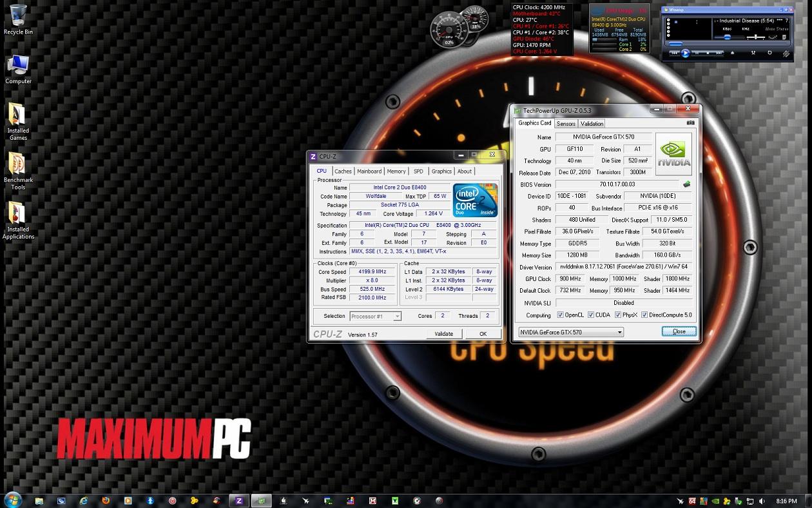Image resolution: width=812 pixels, height=508 pixels.
Task: Launch Internet Explorer from the taskbar
Action: click(x=84, y=500)
